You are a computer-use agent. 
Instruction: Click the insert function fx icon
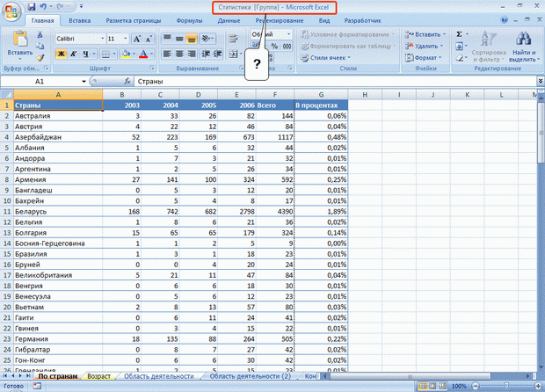[x=127, y=82]
